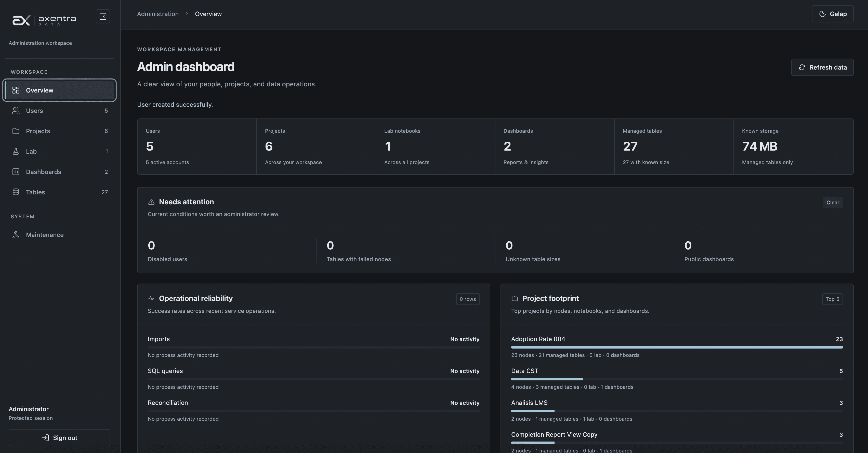Screen dimensions: 868x453
Task: Click the Lab notebooks stat card
Action: [435, 146]
